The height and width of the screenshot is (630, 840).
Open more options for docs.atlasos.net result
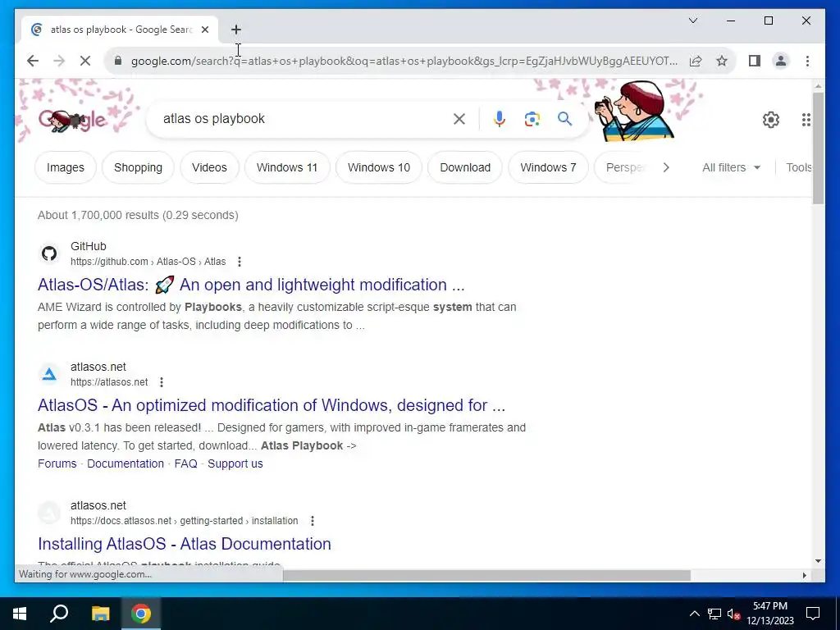point(313,521)
